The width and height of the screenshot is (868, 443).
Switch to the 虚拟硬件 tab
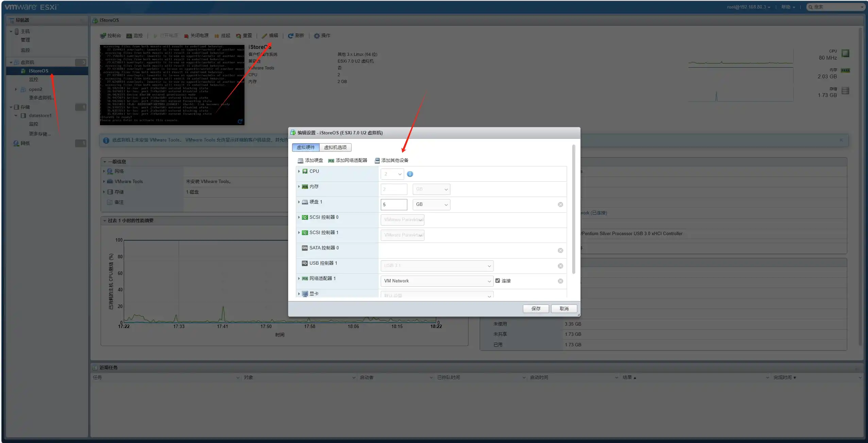point(306,147)
